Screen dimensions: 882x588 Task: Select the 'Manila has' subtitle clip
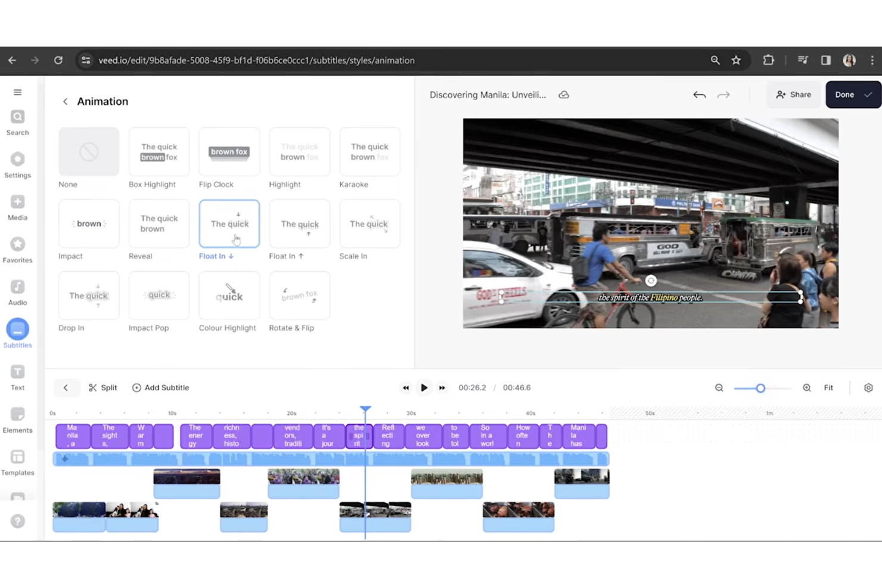[x=578, y=436]
